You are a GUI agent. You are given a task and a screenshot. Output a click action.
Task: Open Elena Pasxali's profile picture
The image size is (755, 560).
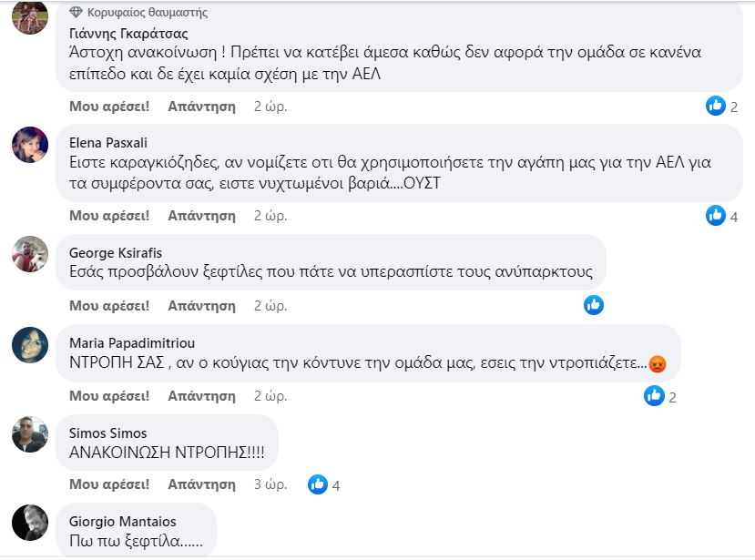[30, 145]
